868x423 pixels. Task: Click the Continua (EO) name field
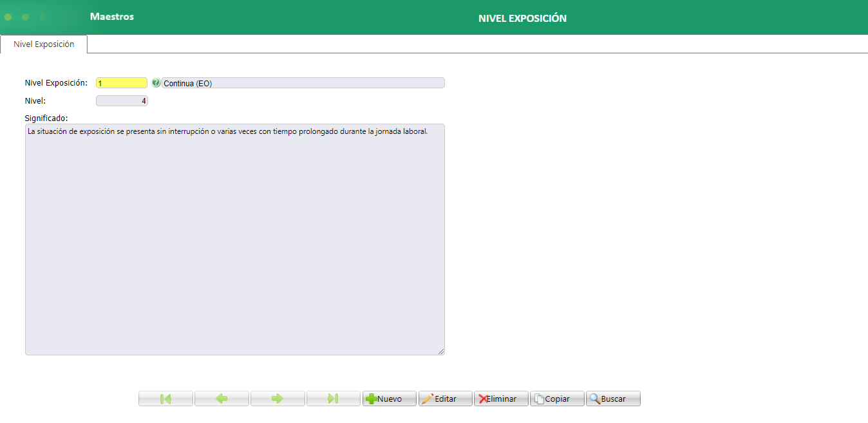(303, 82)
